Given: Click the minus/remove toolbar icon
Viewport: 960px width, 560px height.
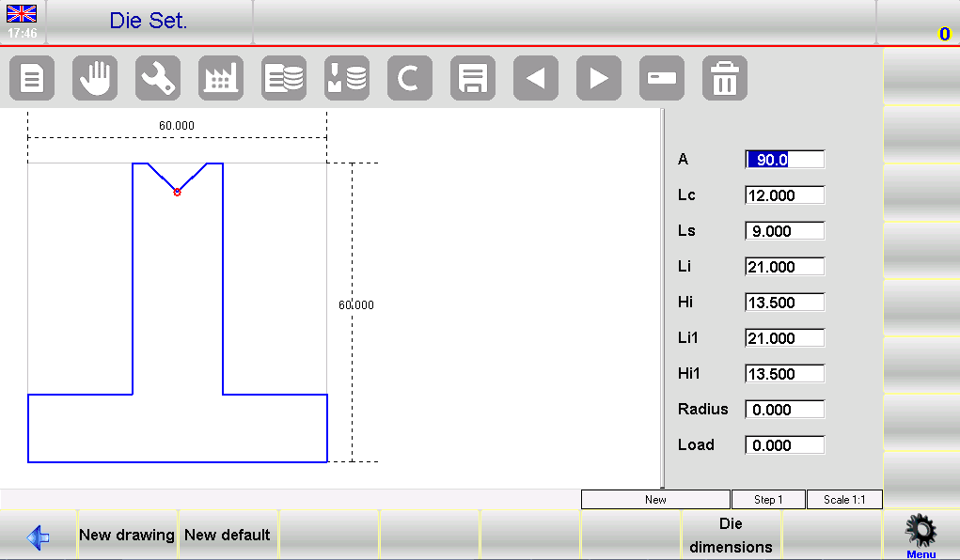Looking at the screenshot, I should pyautogui.click(x=661, y=78).
